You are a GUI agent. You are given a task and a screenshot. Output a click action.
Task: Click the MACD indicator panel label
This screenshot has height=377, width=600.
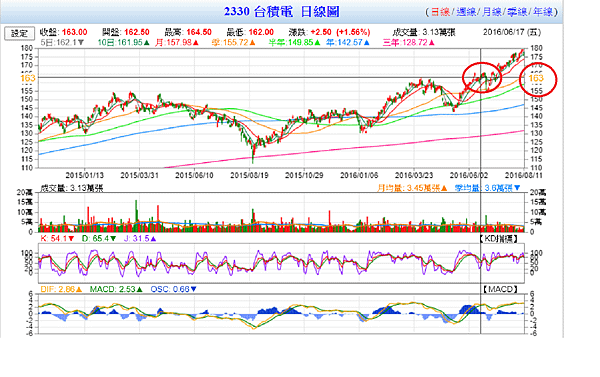tap(499, 289)
